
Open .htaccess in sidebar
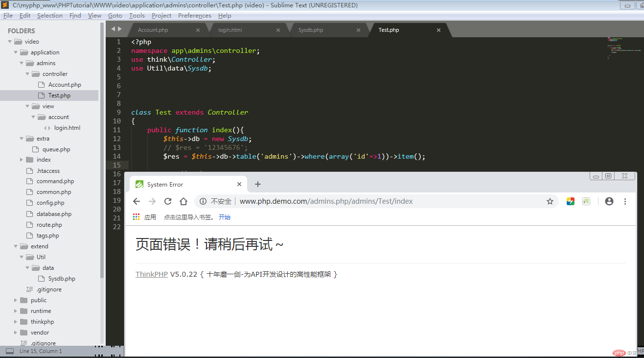coord(48,171)
